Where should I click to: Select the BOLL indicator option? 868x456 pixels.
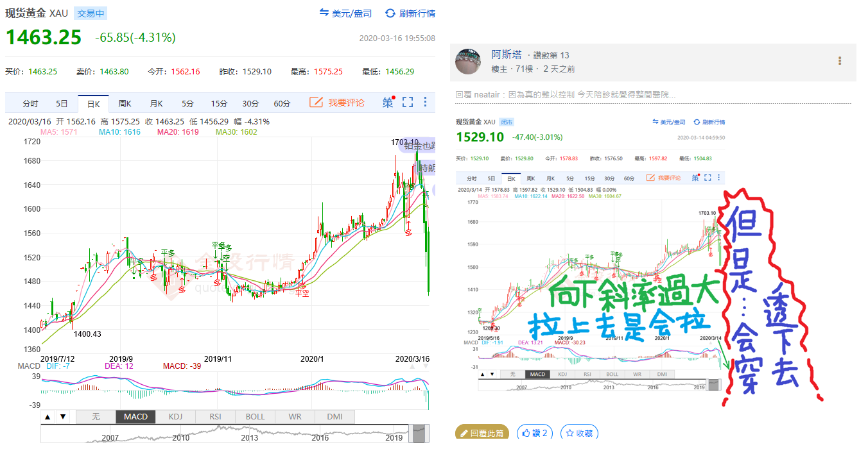click(255, 417)
